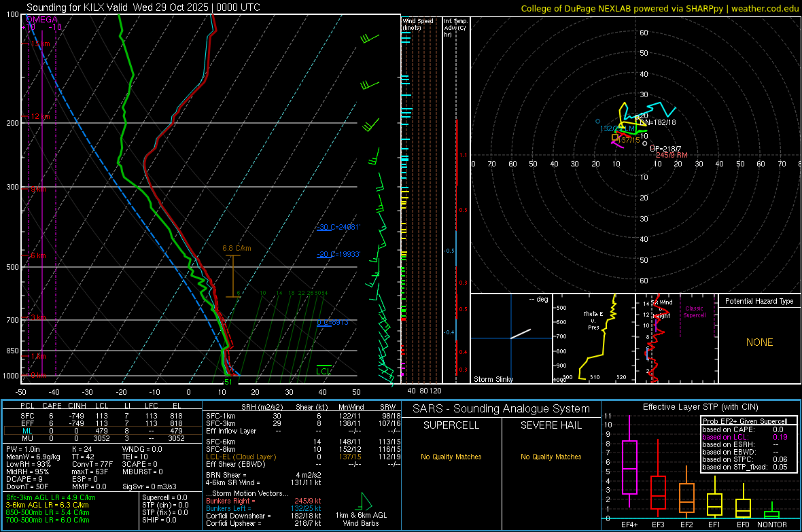Click the 700-500mb LR = 6.0 C/km line

48,520
